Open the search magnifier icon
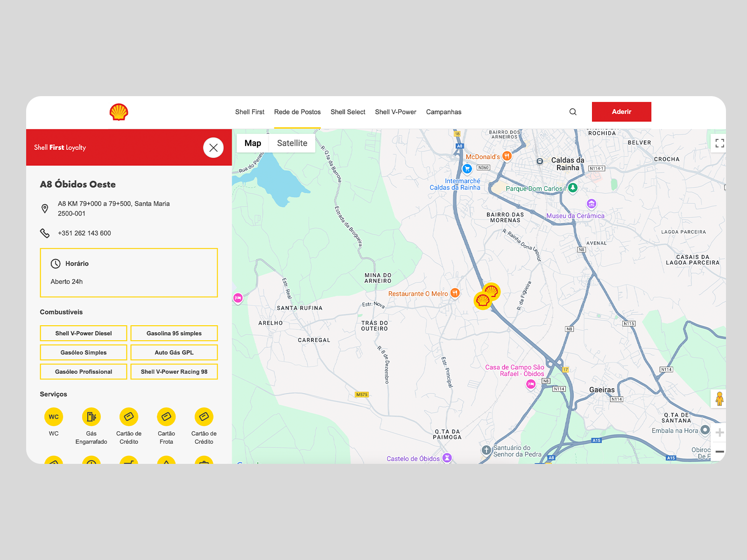The width and height of the screenshot is (747, 560). 573,112
